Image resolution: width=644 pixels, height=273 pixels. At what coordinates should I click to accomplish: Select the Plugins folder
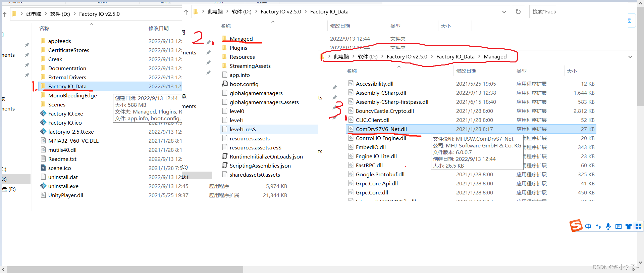pyautogui.click(x=238, y=48)
